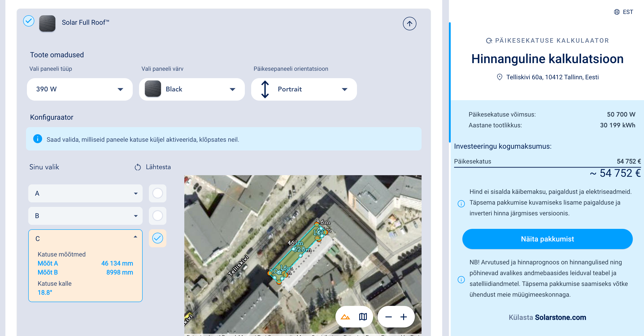This screenshot has height=336, width=644.
Task: Click the terrain view map icon
Action: point(345,317)
